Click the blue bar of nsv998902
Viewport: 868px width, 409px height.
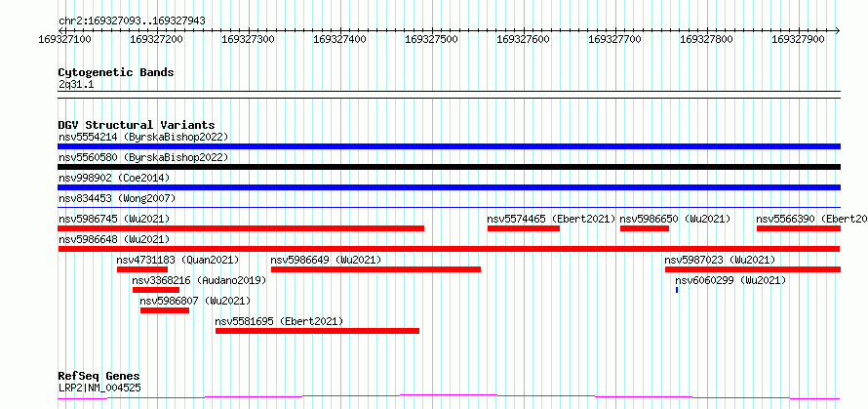[449, 187]
